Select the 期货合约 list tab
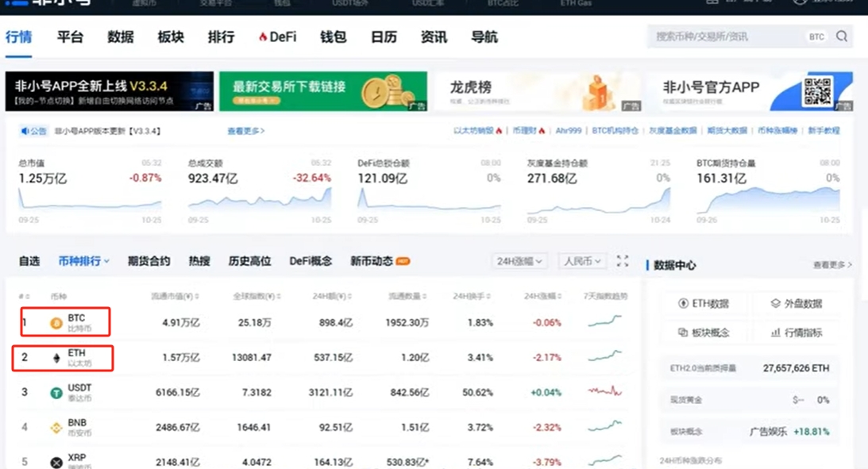Screen dimensions: 868x469 point(149,261)
